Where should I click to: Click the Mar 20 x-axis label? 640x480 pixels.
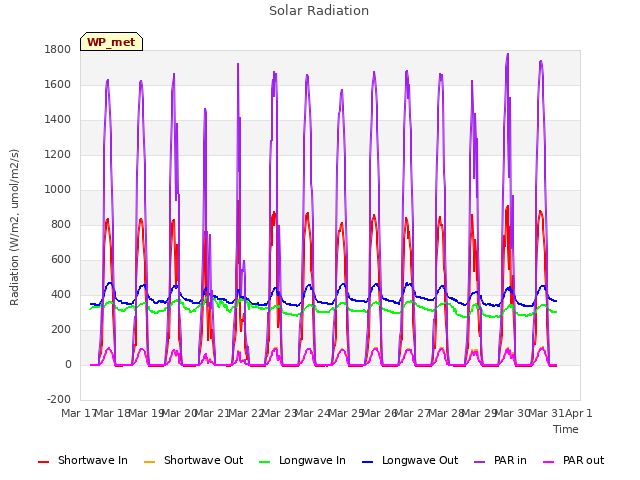click(179, 413)
